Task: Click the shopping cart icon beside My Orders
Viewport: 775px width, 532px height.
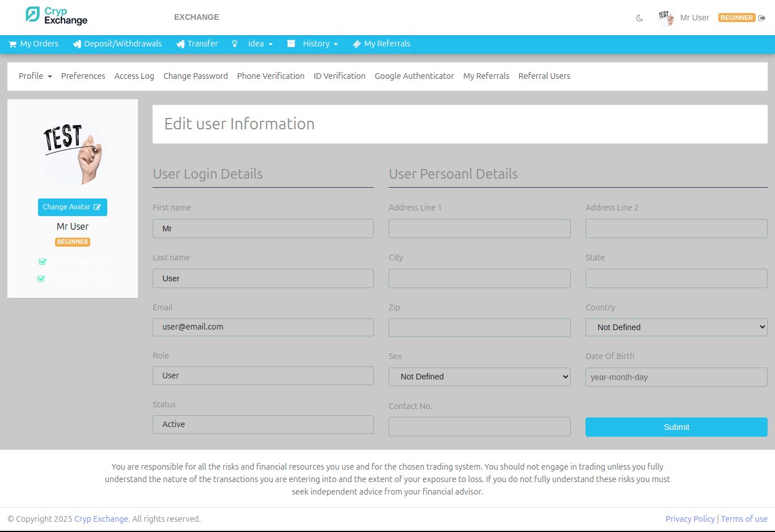Action: tap(12, 44)
